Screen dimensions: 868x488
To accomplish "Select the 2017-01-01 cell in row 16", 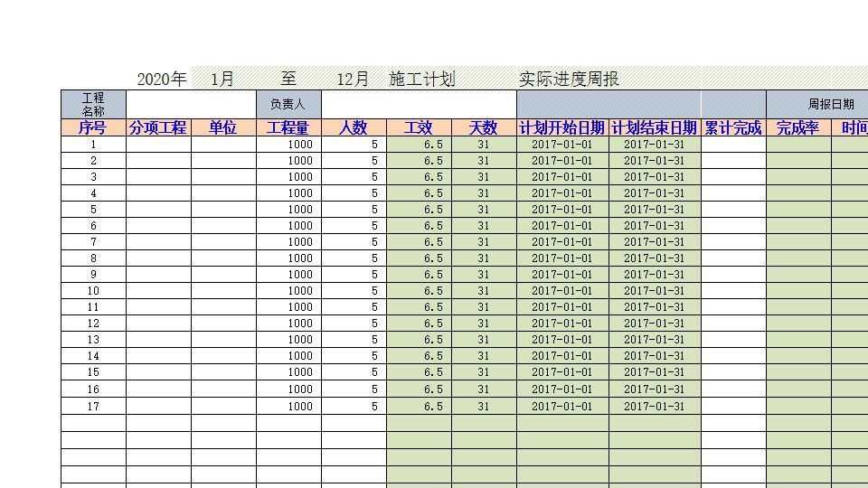I will click(562, 389).
